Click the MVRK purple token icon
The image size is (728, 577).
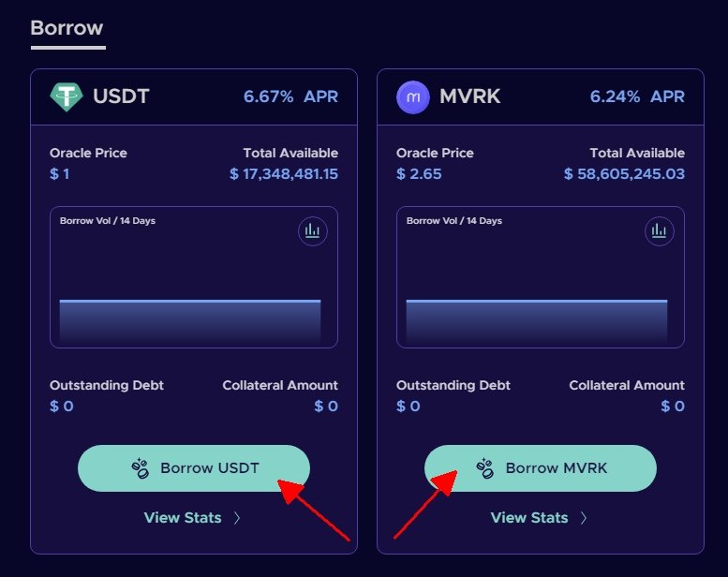[413, 97]
